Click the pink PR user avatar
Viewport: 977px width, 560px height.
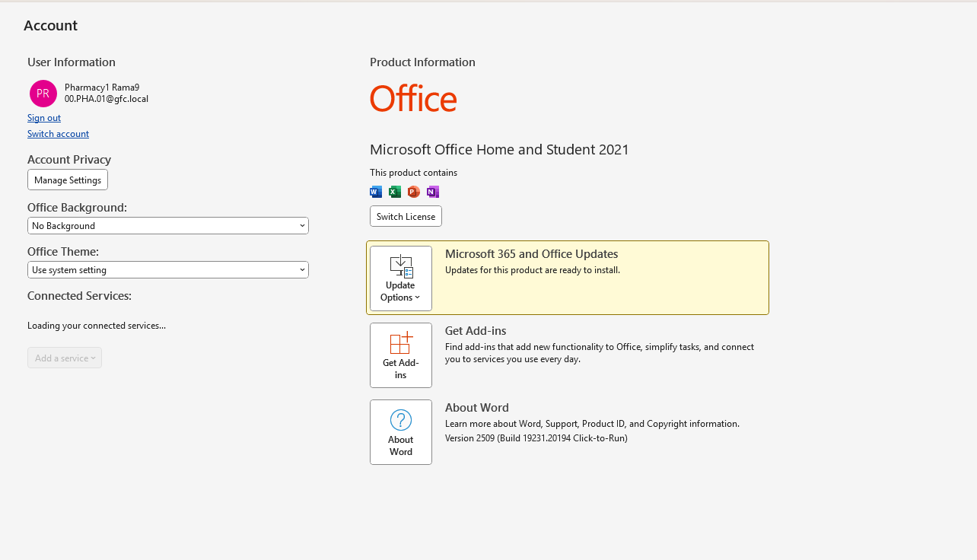pyautogui.click(x=43, y=94)
